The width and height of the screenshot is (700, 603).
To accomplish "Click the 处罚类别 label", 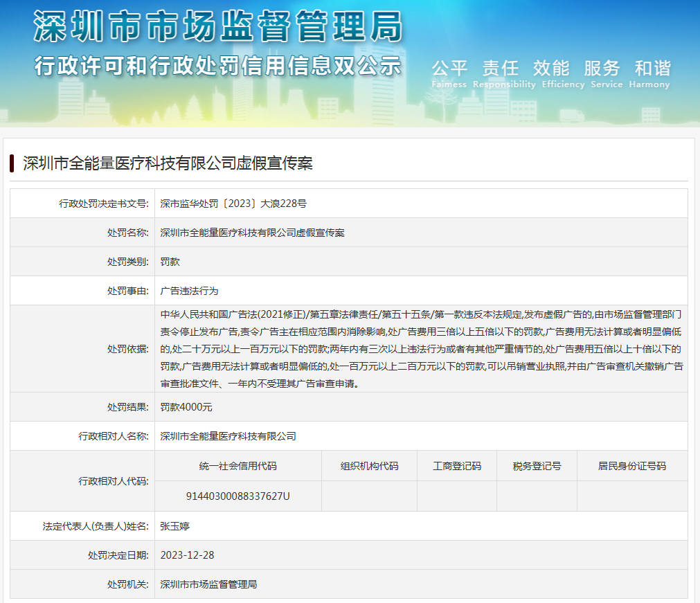I will [x=127, y=262].
